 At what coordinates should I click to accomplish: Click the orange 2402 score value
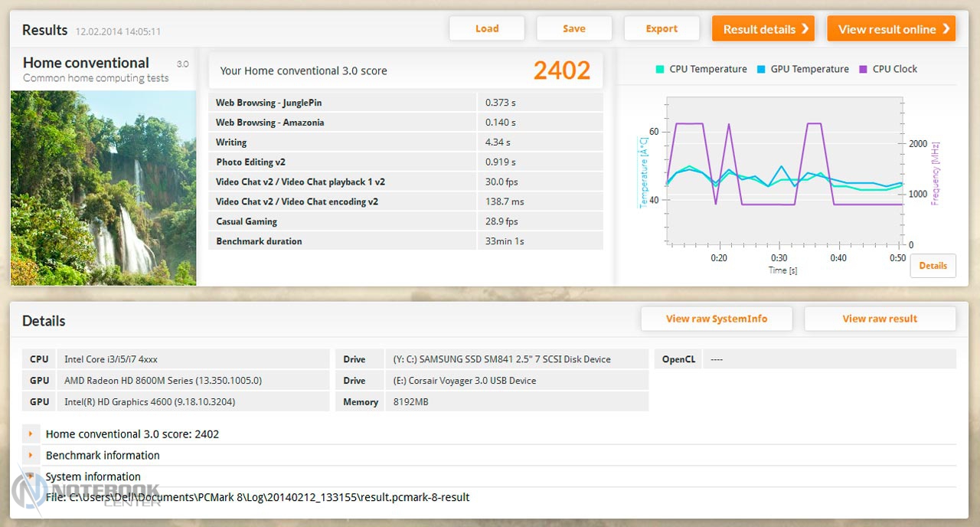561,70
